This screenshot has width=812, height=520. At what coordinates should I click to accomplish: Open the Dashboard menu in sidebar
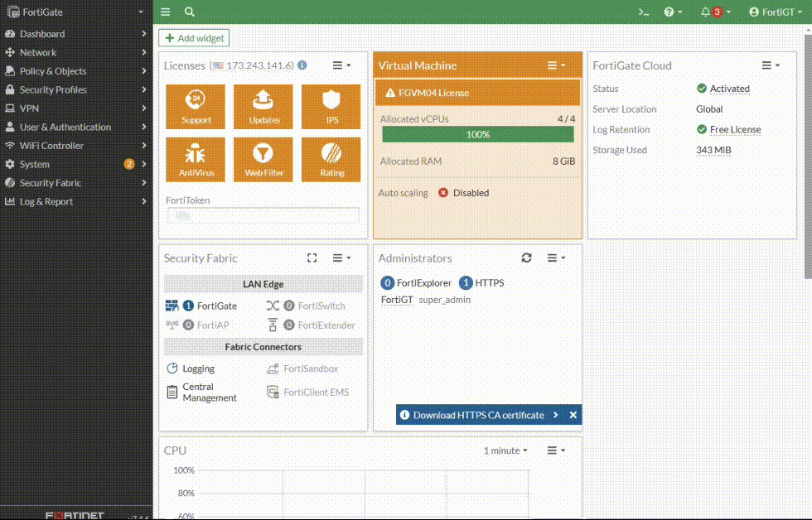pos(76,34)
